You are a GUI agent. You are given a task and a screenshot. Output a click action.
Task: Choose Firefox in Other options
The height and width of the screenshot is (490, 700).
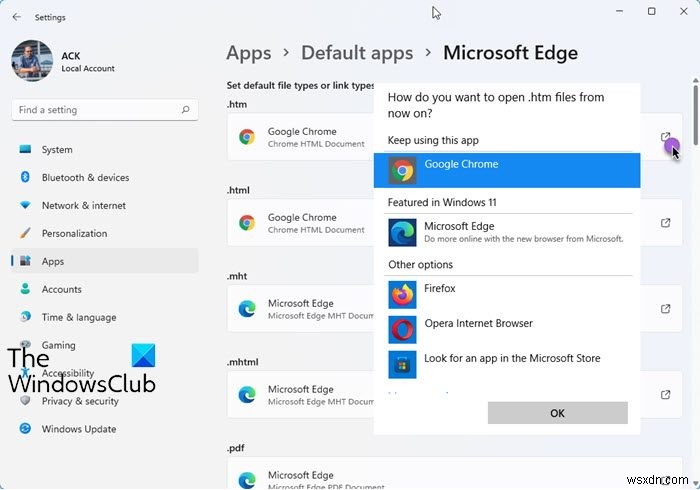[508, 295]
